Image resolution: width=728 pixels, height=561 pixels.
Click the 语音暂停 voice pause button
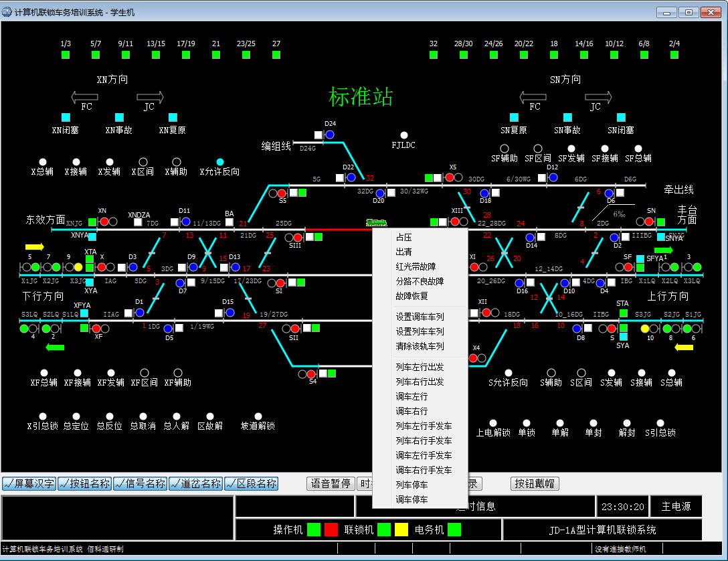pyautogui.click(x=331, y=483)
